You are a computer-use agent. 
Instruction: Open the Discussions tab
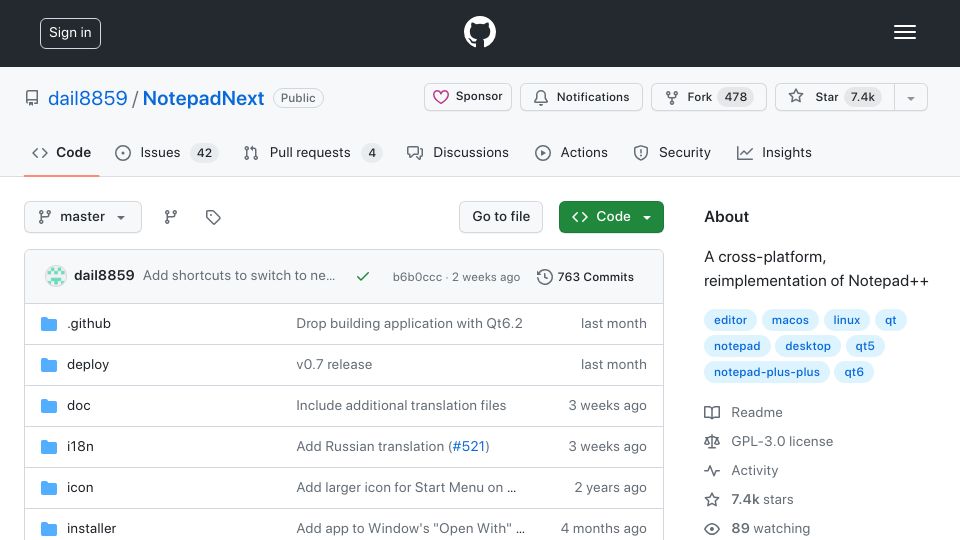457,152
